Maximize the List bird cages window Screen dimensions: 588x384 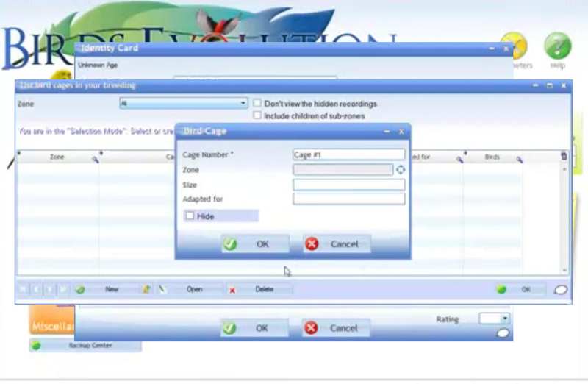tap(550, 85)
